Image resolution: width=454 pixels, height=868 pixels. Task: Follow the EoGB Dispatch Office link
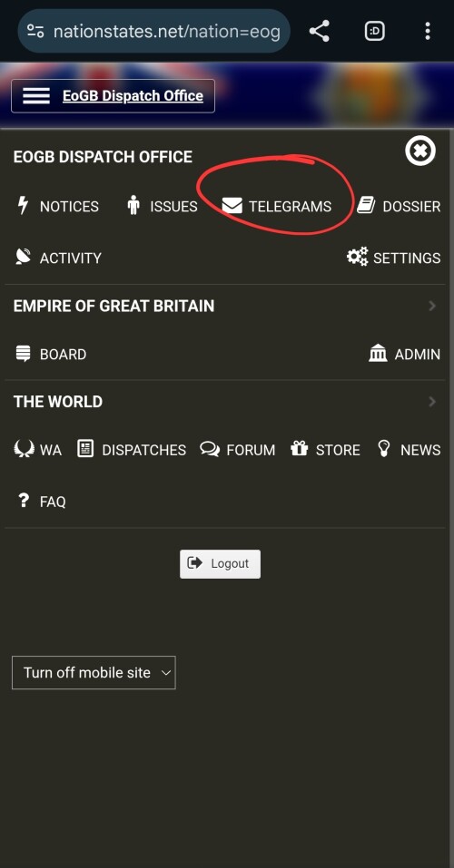(x=133, y=96)
